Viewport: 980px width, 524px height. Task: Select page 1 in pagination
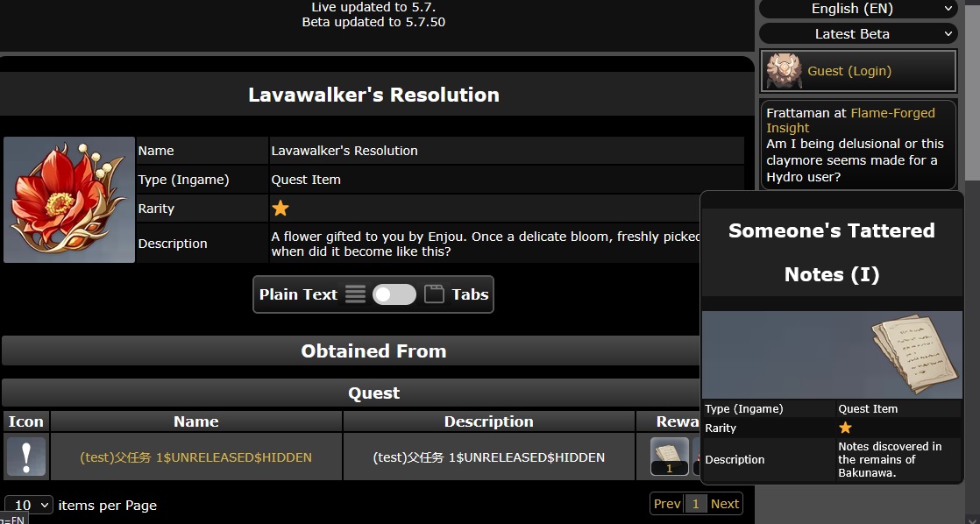click(x=695, y=503)
